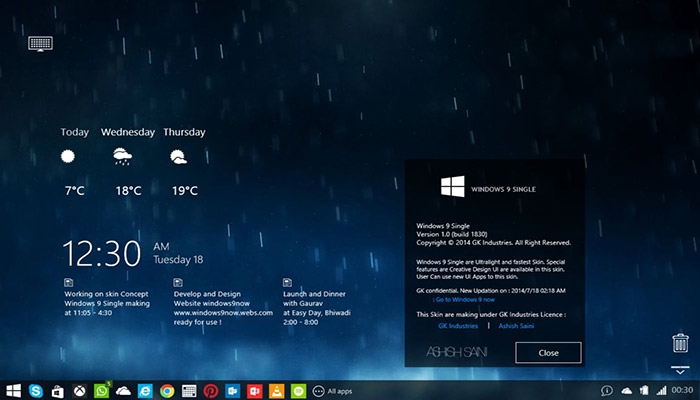Click the 19°C temperature reading
The image size is (700, 400).
pyautogui.click(x=185, y=191)
